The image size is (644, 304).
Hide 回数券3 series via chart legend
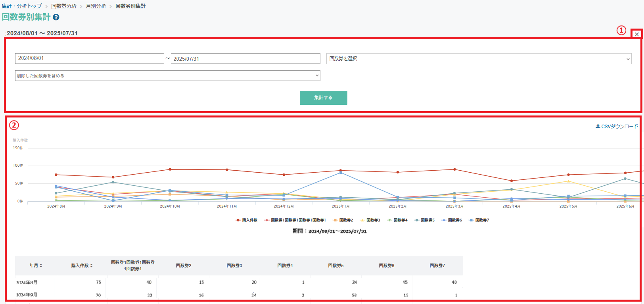click(x=370, y=220)
